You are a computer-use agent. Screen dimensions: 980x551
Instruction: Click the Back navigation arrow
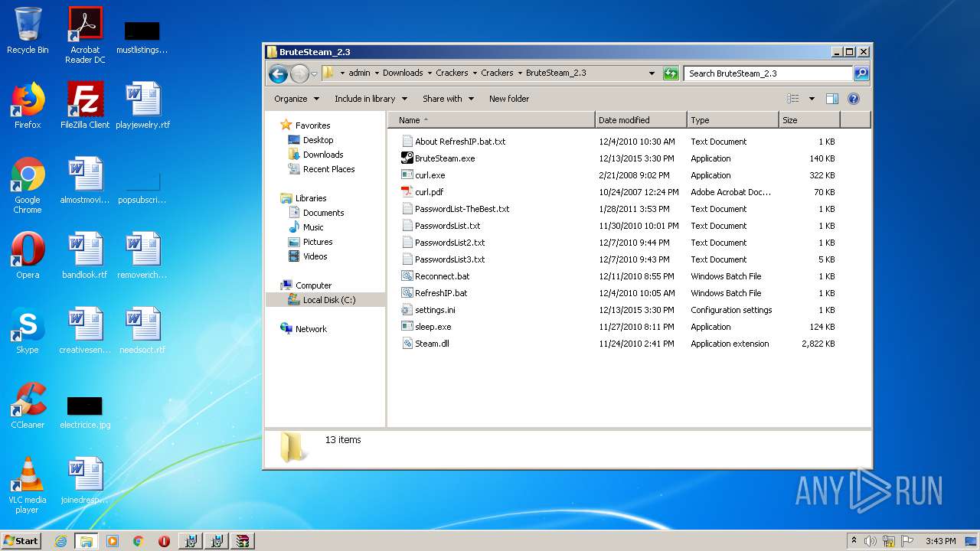click(279, 73)
